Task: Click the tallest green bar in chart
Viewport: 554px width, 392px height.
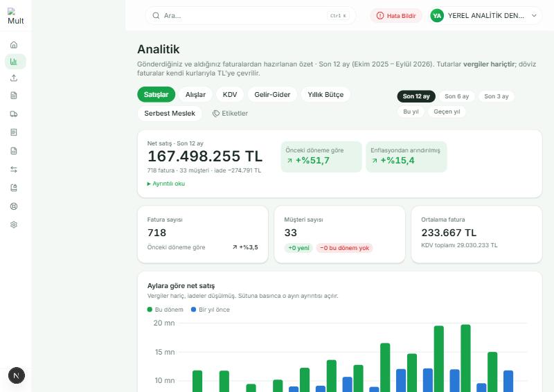Action: click(465, 358)
